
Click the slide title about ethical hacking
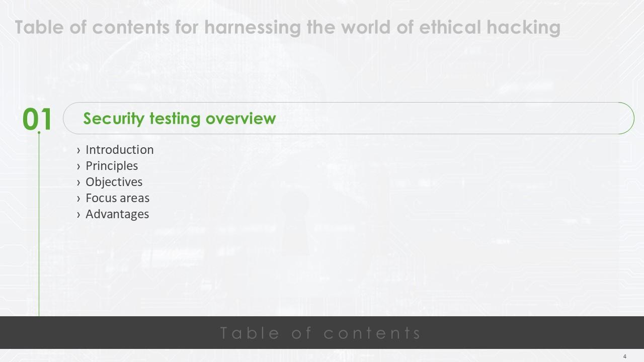point(287,27)
